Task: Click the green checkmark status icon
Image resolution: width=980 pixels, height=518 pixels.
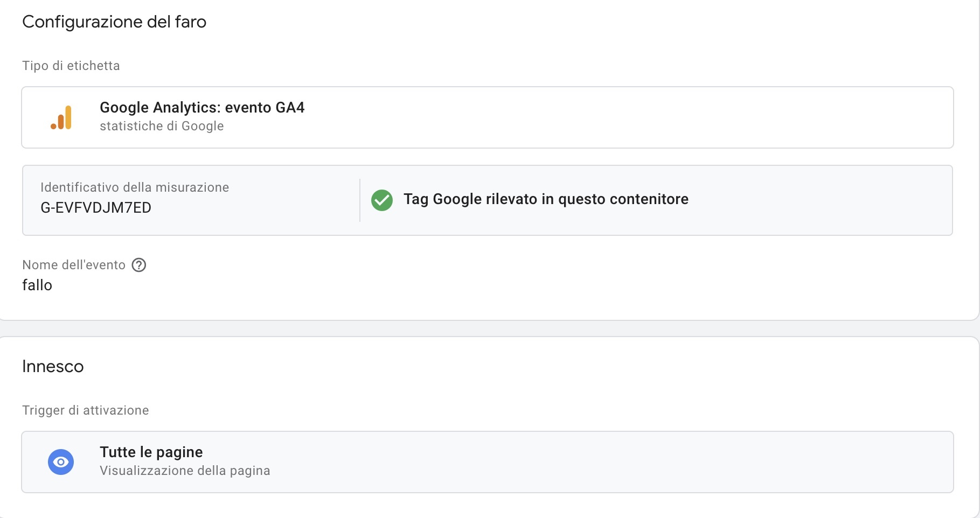Action: 383,200
